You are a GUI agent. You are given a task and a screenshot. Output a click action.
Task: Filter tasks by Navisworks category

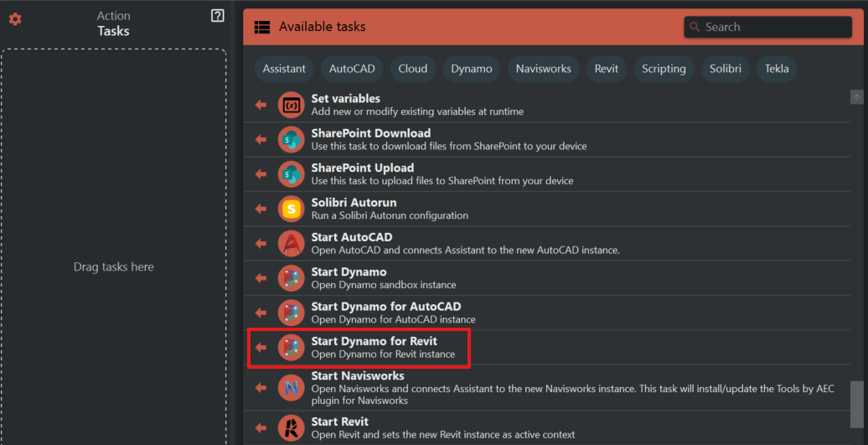(x=544, y=70)
